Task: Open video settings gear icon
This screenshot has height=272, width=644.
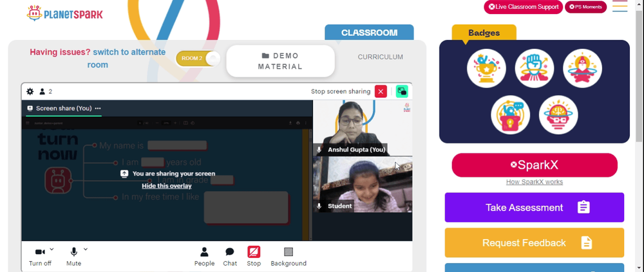Action: (x=30, y=91)
